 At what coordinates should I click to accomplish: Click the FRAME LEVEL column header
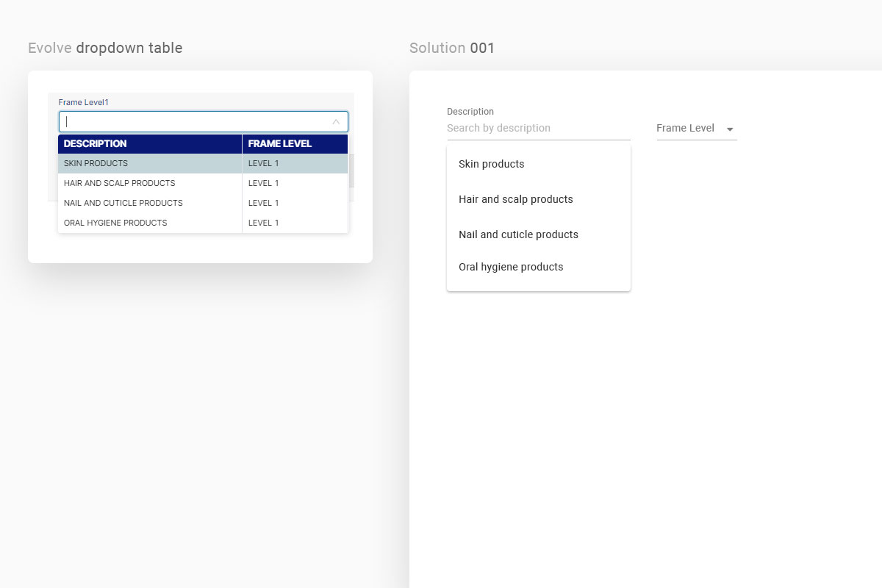[x=295, y=144]
